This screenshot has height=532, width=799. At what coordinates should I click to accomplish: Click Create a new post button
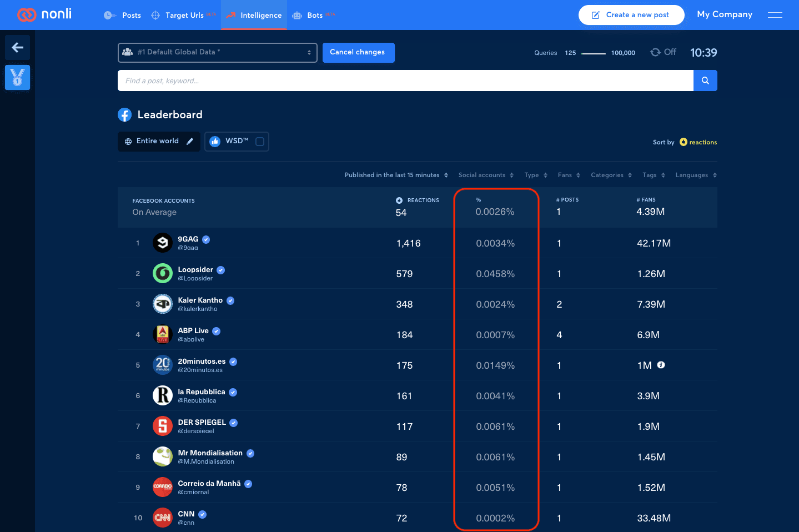pos(631,15)
